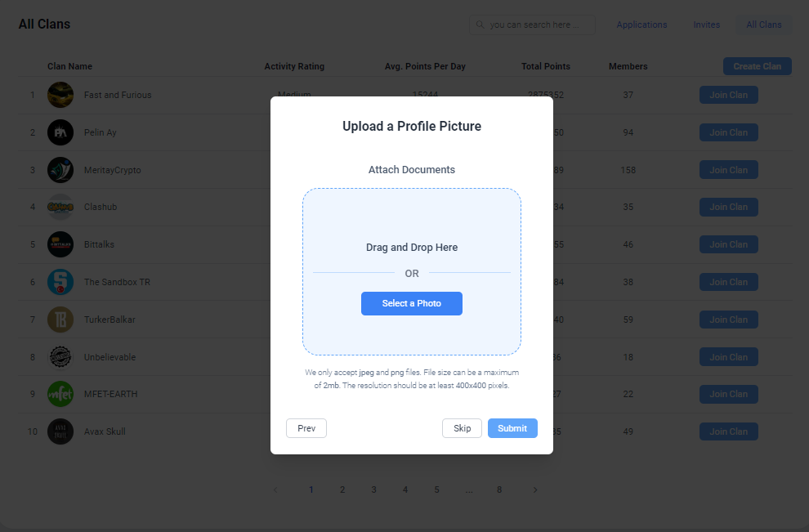Viewport: 809px width, 532px height.
Task: Click the Bittalks clan avatar
Action: (x=60, y=244)
